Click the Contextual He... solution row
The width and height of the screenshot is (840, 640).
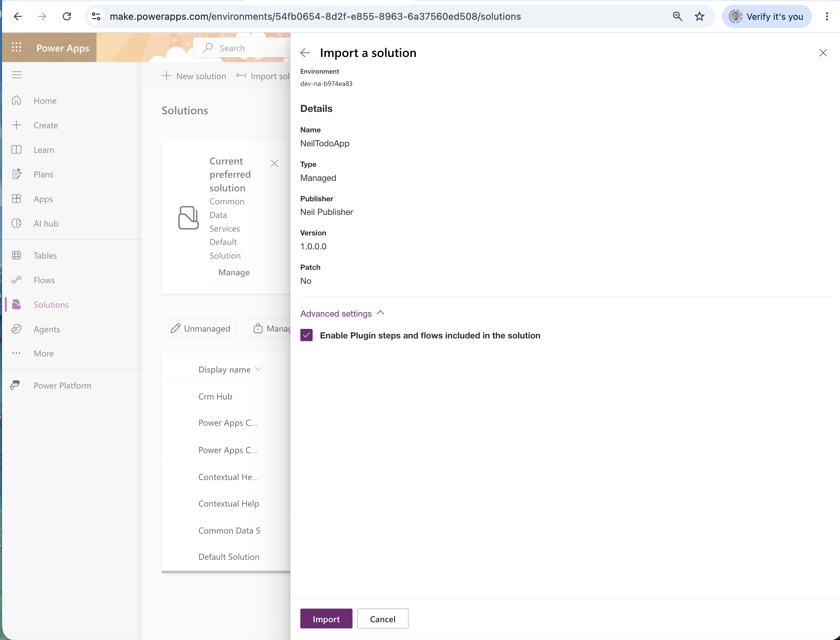pyautogui.click(x=226, y=477)
